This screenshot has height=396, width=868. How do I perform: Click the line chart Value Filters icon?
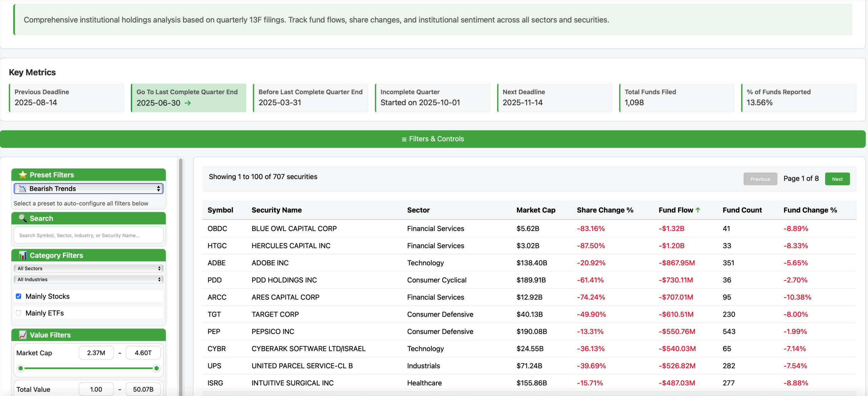click(23, 335)
